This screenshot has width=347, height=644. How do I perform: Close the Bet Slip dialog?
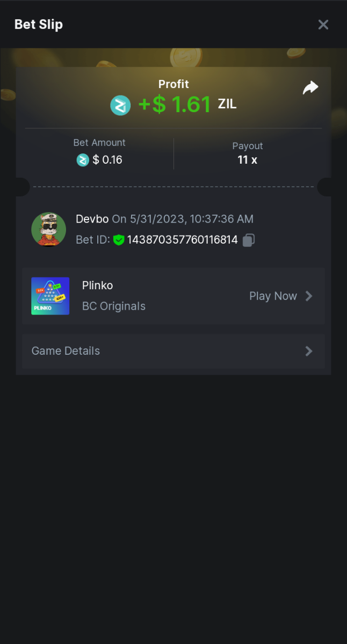[x=323, y=25]
